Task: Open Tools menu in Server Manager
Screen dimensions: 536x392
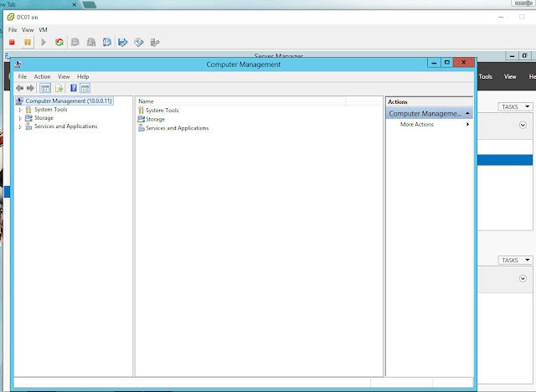Action: pyautogui.click(x=486, y=76)
